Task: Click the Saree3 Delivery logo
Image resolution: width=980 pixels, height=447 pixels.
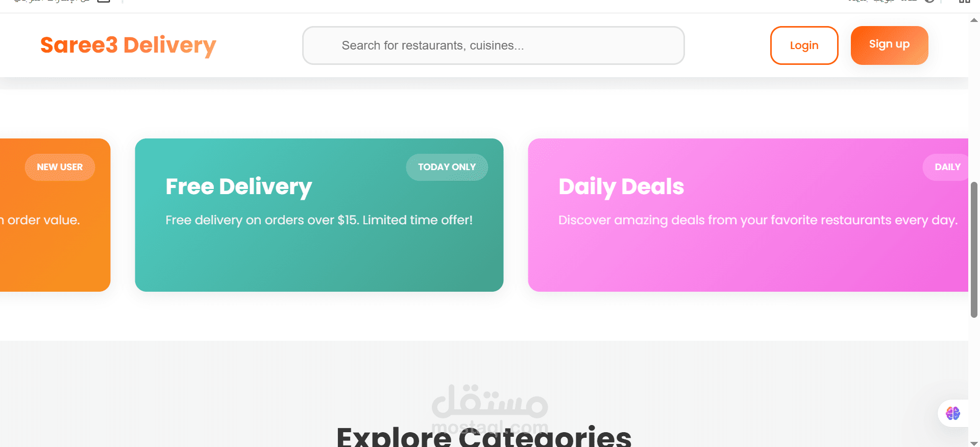Action: click(128, 45)
